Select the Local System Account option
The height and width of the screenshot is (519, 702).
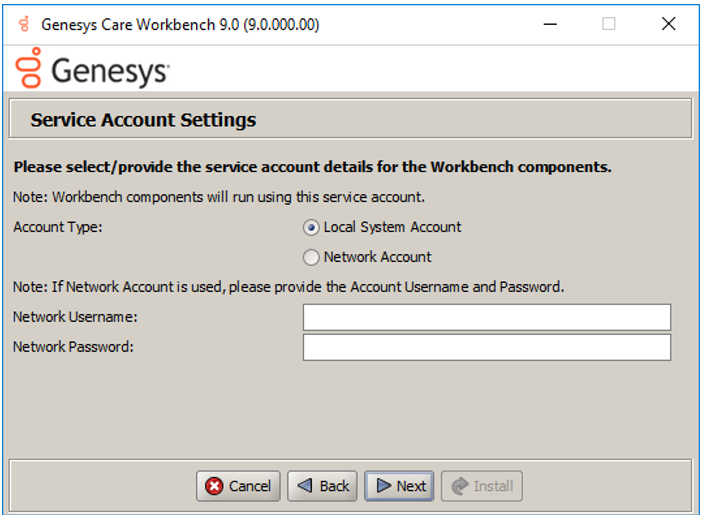(311, 227)
